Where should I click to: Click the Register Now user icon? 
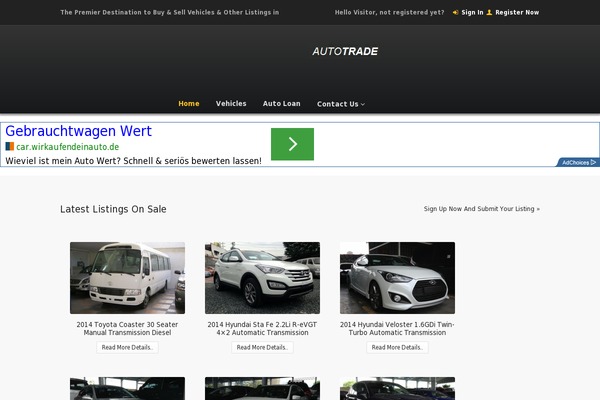[x=489, y=13]
